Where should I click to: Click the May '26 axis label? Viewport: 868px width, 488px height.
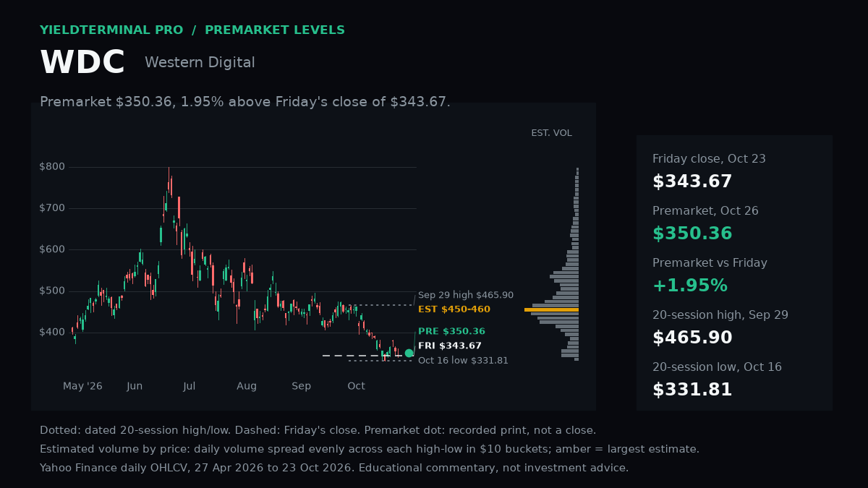point(82,386)
